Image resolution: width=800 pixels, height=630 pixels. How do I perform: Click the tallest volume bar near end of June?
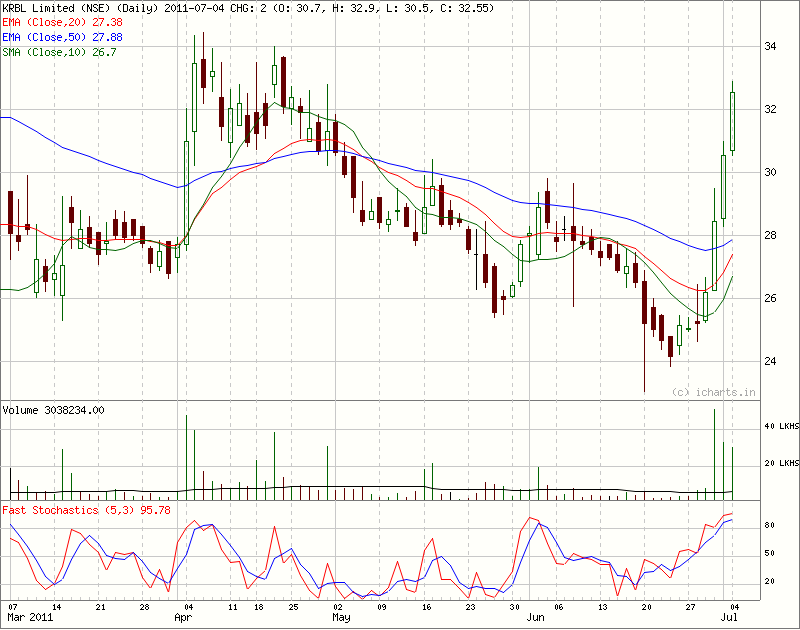pyautogui.click(x=714, y=455)
